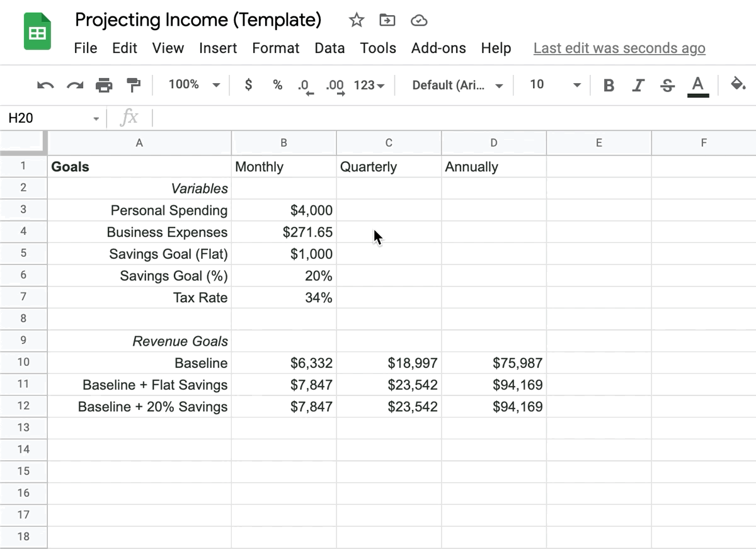Open the font size 10 dropdown
This screenshot has width=756, height=549.
[554, 84]
